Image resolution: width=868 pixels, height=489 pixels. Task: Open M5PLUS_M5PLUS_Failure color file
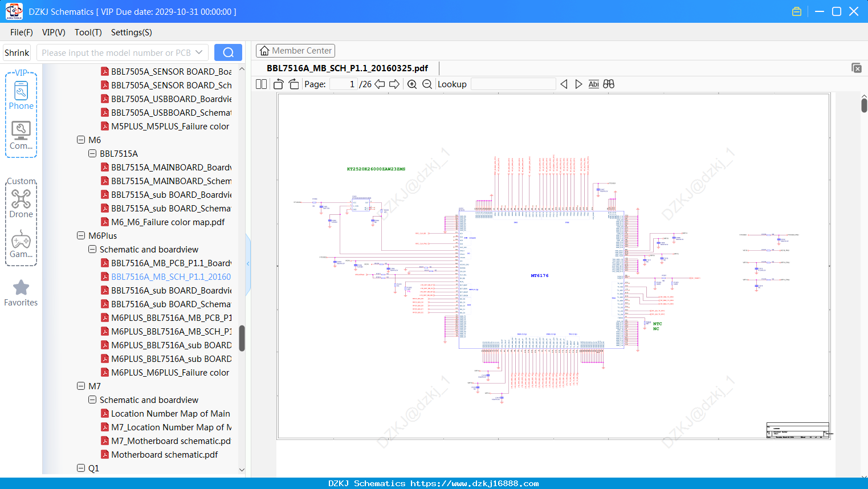170,126
